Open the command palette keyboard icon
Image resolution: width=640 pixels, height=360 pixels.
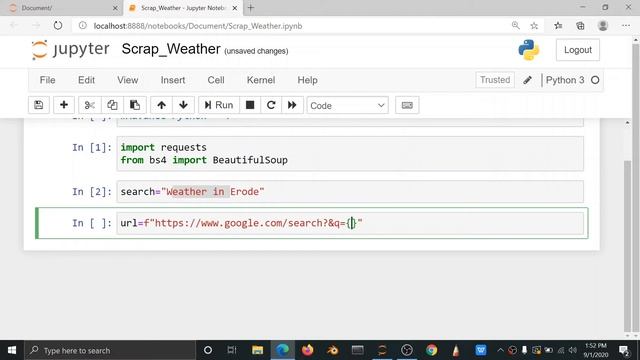[407, 105]
